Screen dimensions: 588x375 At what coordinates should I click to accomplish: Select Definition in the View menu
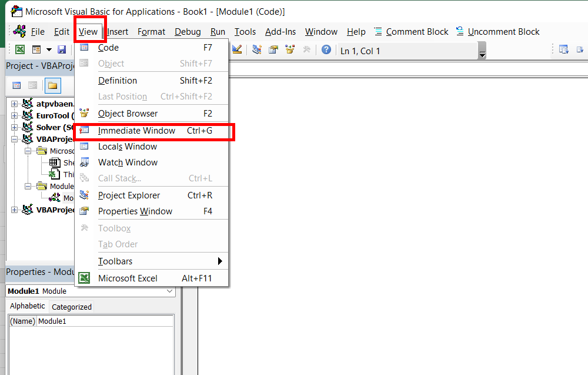click(x=152, y=80)
